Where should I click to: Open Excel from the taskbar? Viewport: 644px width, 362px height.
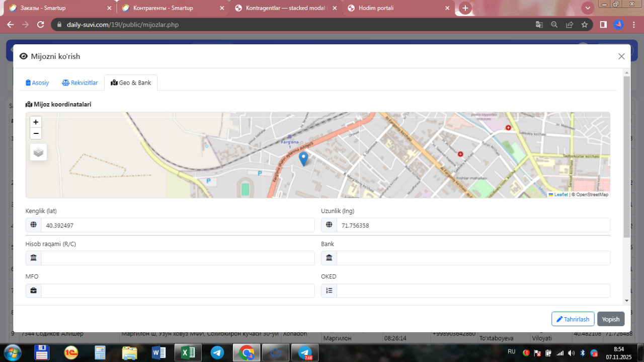tap(188, 353)
